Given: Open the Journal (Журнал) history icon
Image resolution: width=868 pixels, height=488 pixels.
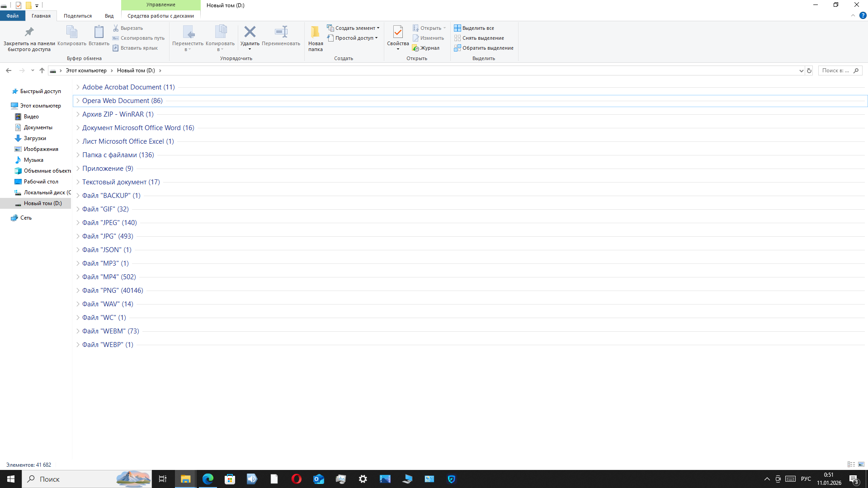Looking at the screenshot, I should coord(415,48).
